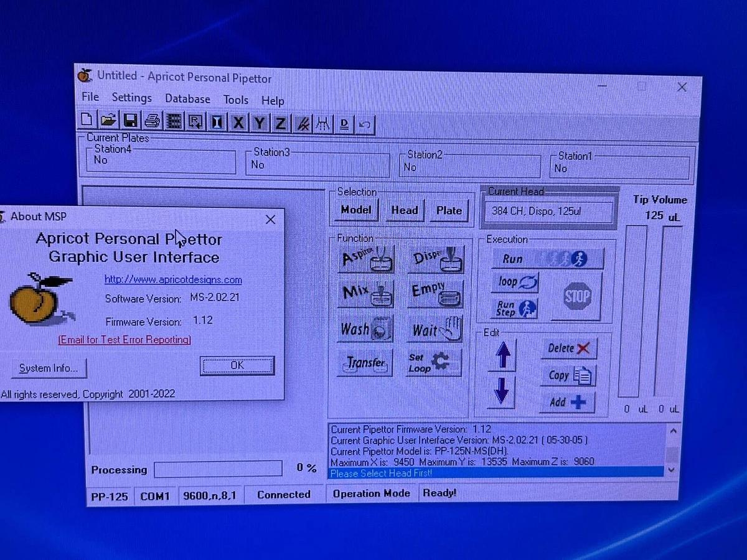Click the 9600,n,8,1 status entry
Image resolution: width=747 pixels, height=560 pixels.
(x=209, y=496)
